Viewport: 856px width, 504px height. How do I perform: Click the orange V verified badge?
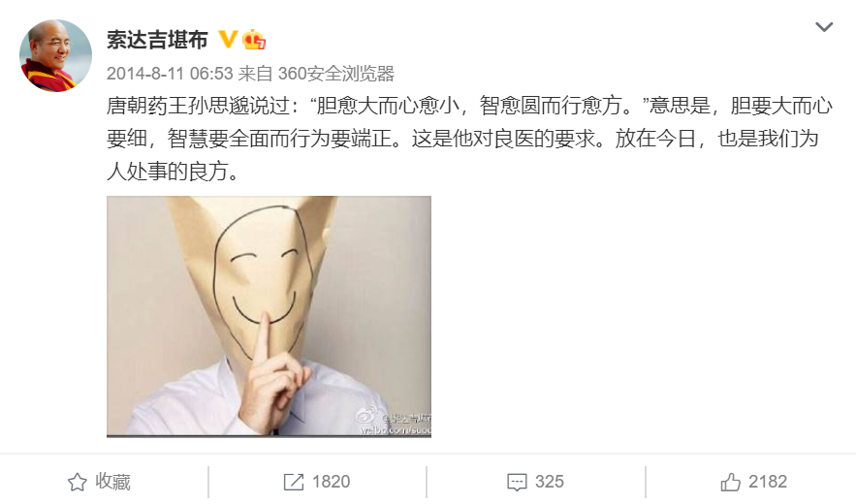point(228,40)
